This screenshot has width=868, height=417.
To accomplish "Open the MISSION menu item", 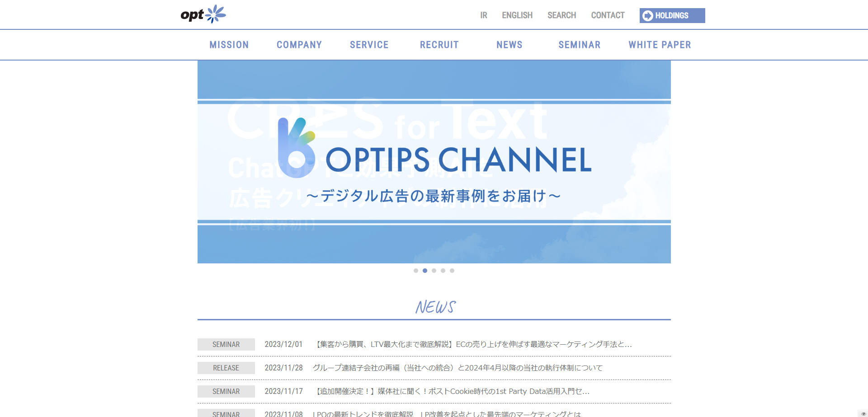I will click(x=229, y=45).
